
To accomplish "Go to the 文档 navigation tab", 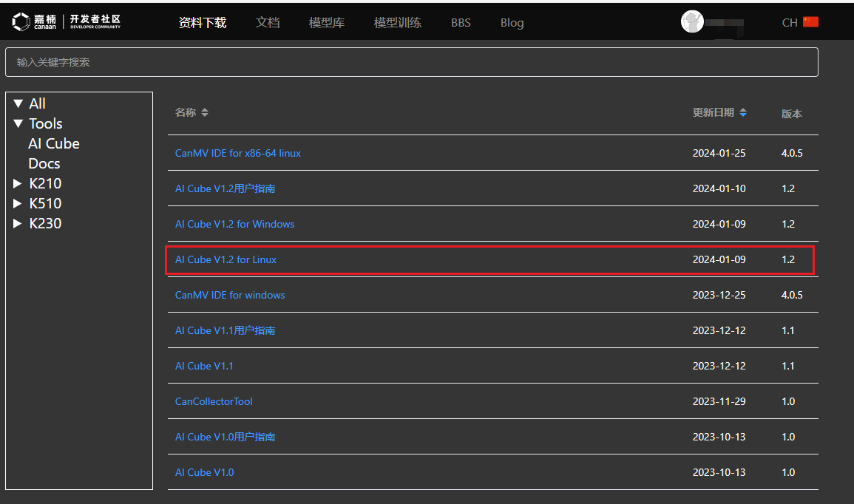I will (268, 22).
